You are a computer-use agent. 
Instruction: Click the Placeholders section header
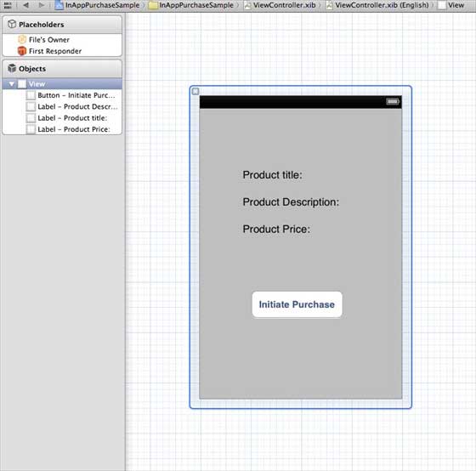click(x=62, y=25)
